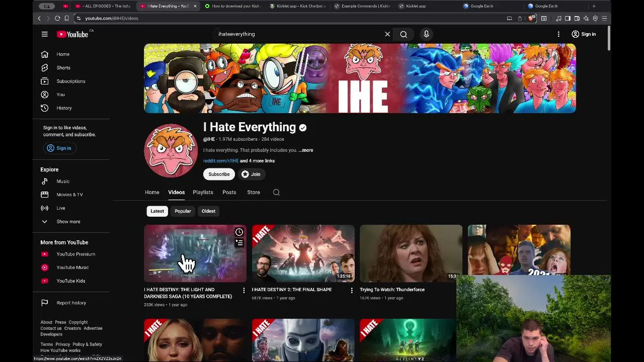Bookmark this page in address bar
Screen dimensions: 644x362
[66, 18]
